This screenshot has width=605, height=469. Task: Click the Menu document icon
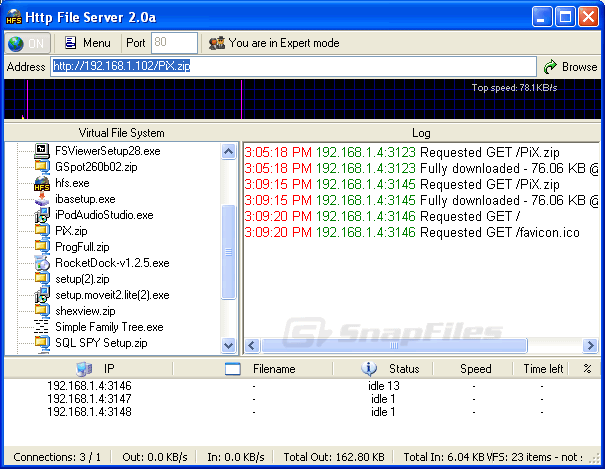point(70,42)
